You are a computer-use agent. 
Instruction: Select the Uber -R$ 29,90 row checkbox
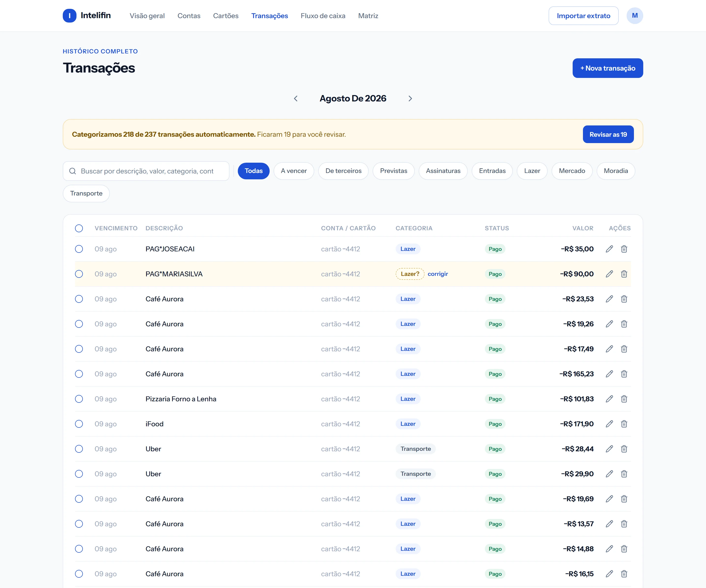pyautogui.click(x=79, y=474)
